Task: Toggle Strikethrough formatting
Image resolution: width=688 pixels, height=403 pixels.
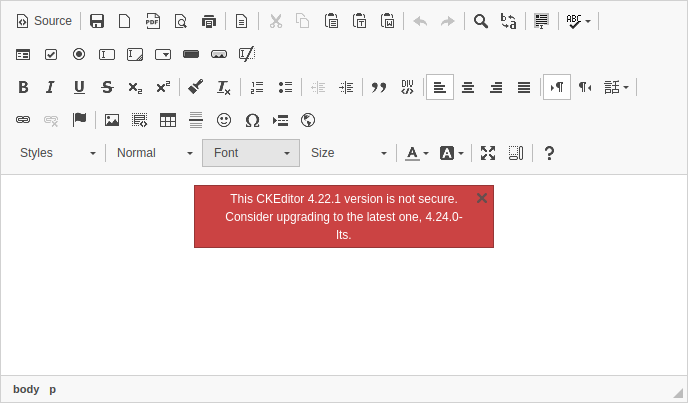Action: click(107, 87)
